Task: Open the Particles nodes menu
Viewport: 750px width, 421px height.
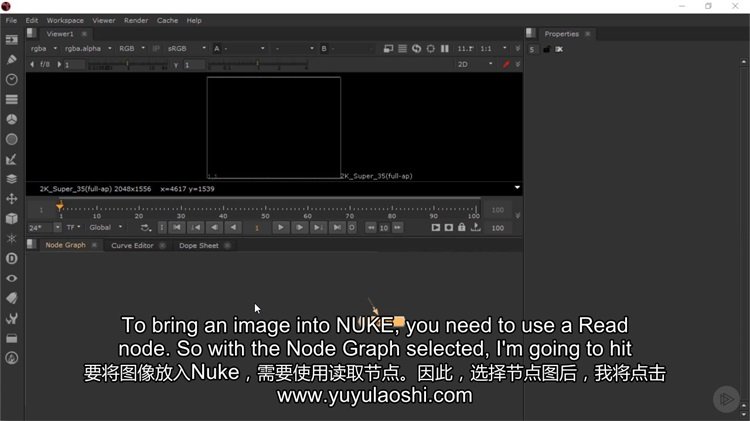Action: (11, 238)
